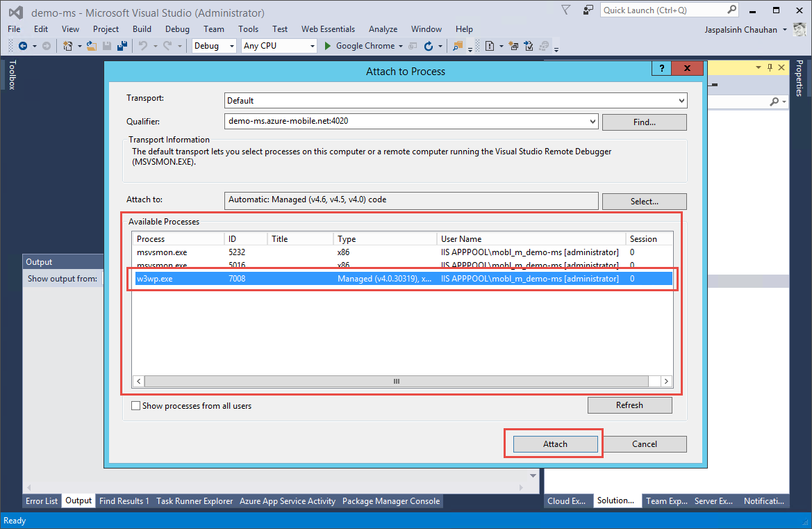Click the Undo icon
This screenshot has height=529, width=812.
[x=143, y=46]
